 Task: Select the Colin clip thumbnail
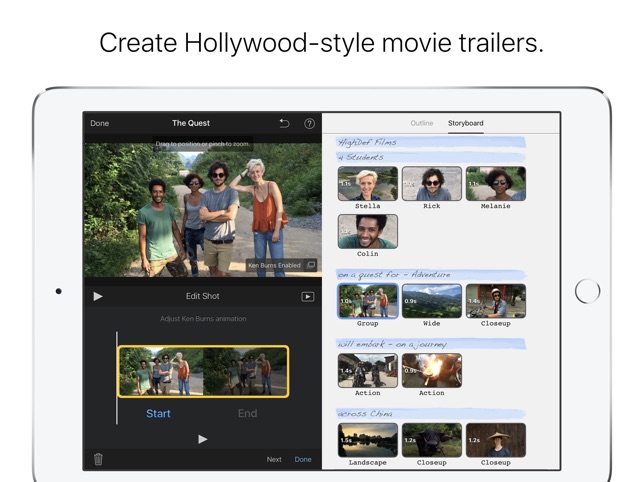(x=367, y=231)
